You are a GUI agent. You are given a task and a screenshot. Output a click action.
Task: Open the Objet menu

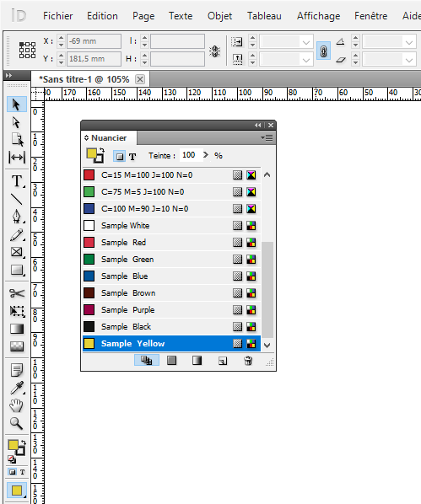pyautogui.click(x=219, y=16)
